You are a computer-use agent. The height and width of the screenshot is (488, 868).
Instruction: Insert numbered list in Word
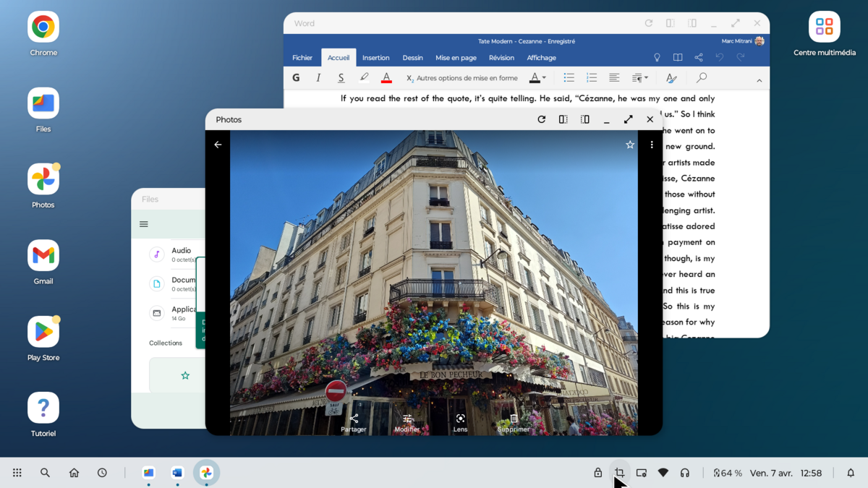point(592,78)
